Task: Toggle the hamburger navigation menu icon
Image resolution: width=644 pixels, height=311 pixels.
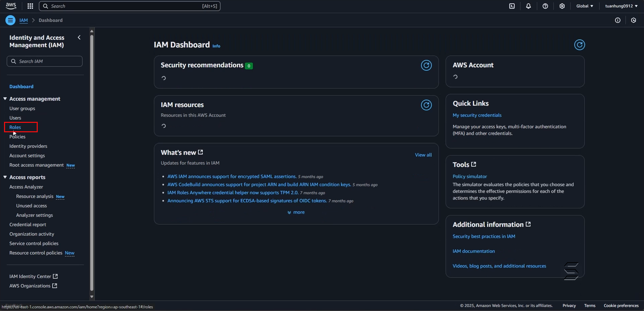Action: point(10,20)
